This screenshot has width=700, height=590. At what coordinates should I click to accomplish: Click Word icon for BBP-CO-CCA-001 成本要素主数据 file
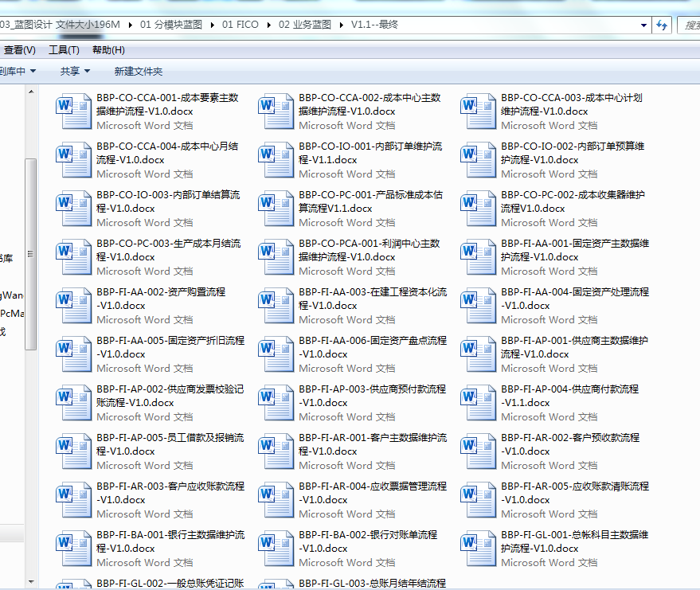coord(74,111)
